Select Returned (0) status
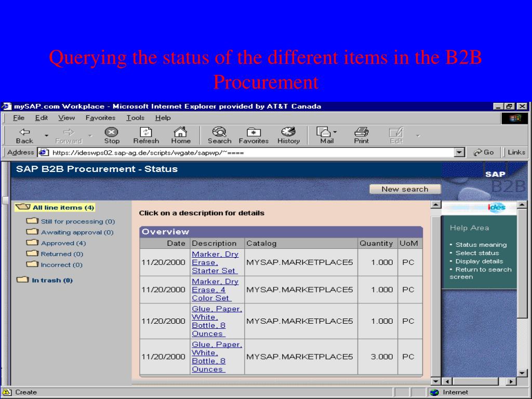 [62, 254]
